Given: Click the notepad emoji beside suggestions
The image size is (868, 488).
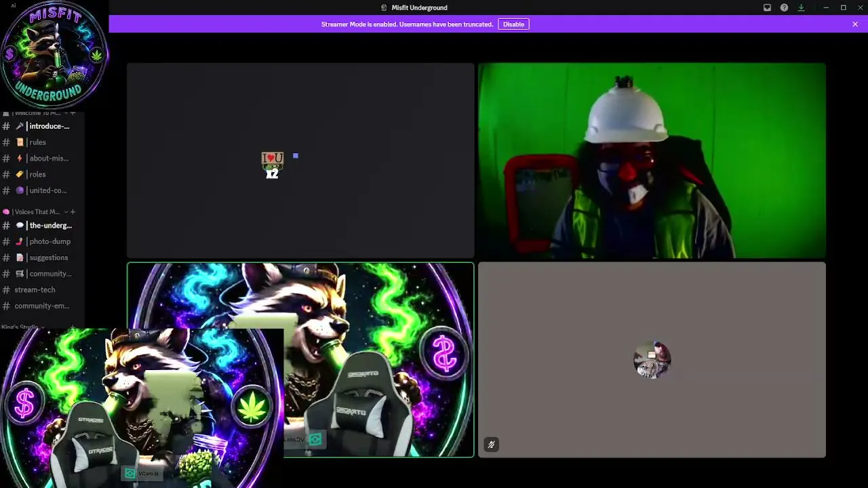Looking at the screenshot, I should pyautogui.click(x=20, y=258).
